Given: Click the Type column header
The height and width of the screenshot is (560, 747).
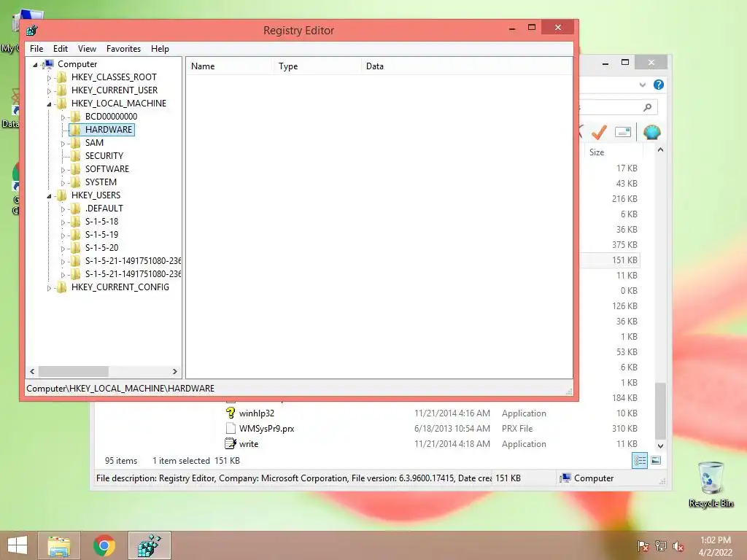Looking at the screenshot, I should (317, 66).
